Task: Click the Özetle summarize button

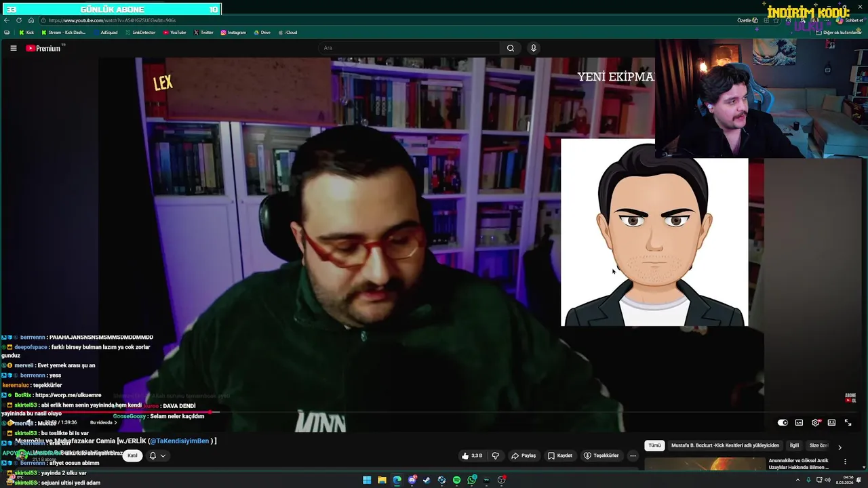Action: coord(747,20)
